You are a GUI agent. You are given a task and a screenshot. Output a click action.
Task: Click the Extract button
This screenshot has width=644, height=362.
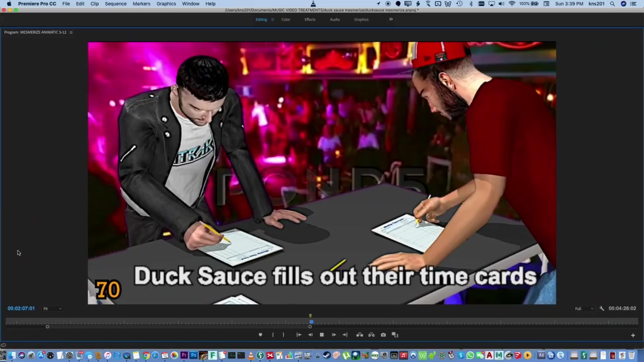click(371, 335)
